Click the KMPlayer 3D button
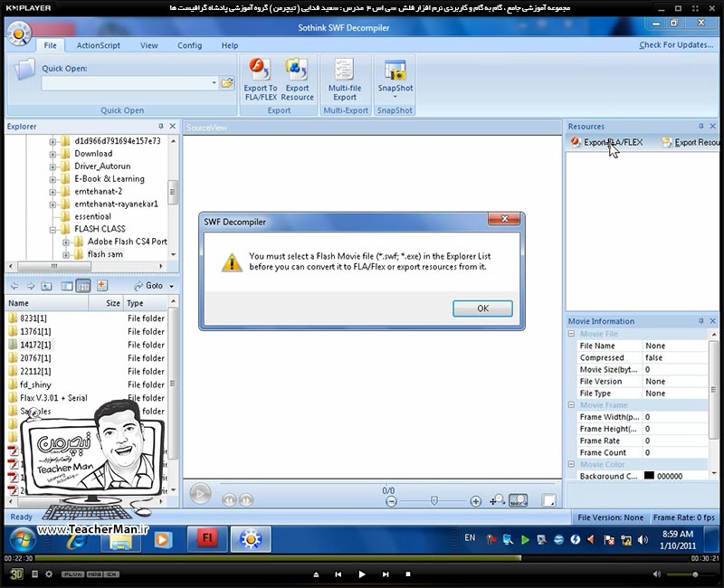724x588 pixels. pyautogui.click(x=16, y=574)
